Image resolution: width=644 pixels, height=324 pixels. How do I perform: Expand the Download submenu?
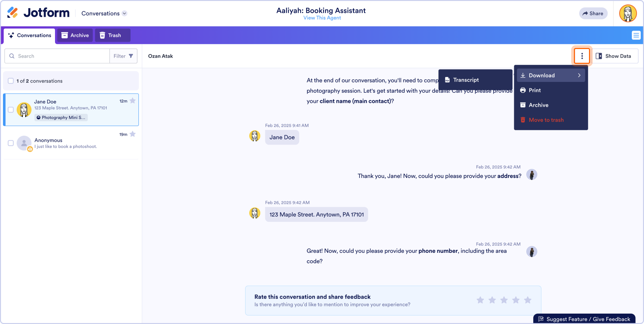pos(551,76)
